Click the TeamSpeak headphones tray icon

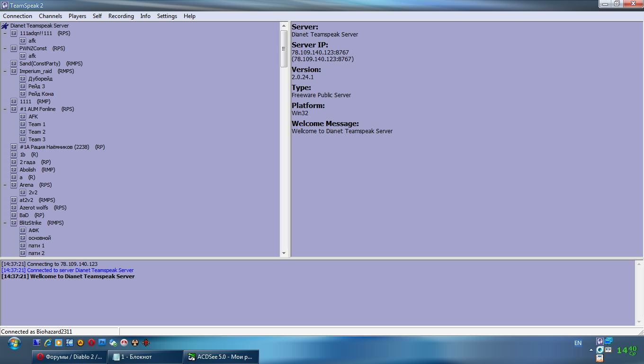click(600, 341)
